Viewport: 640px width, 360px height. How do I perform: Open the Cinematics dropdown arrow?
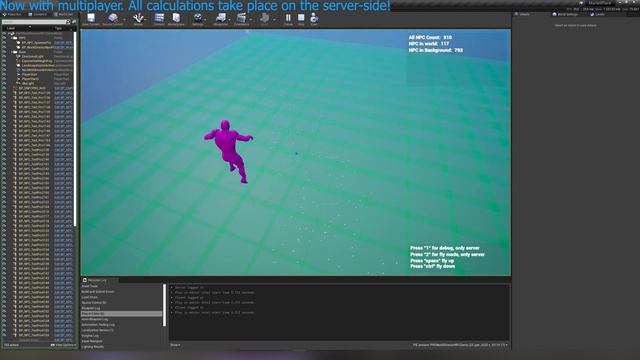250,19
